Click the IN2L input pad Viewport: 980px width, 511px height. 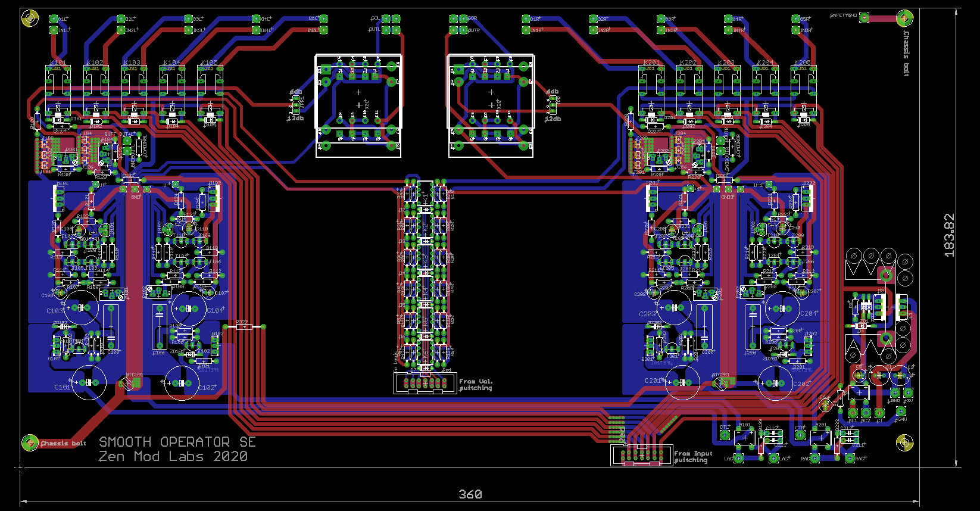point(121,30)
